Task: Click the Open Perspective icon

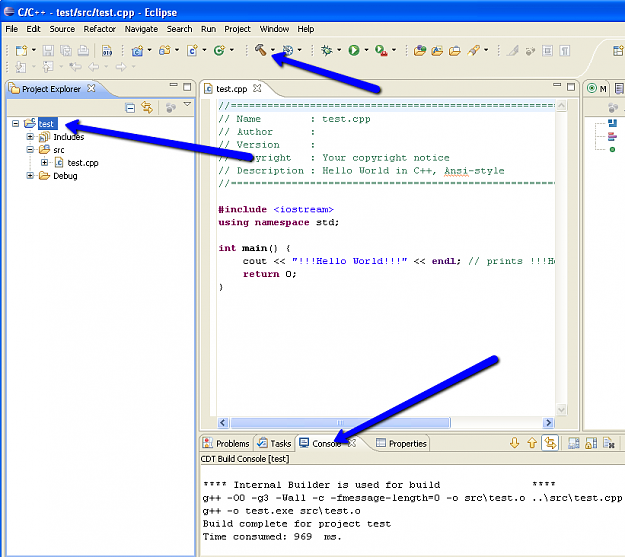Action: tap(618, 51)
